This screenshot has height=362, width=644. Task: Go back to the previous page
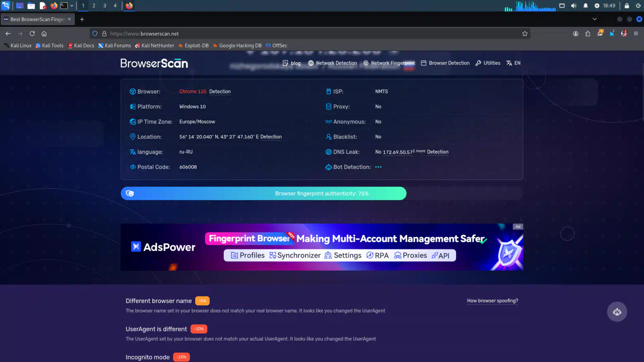(8, 33)
